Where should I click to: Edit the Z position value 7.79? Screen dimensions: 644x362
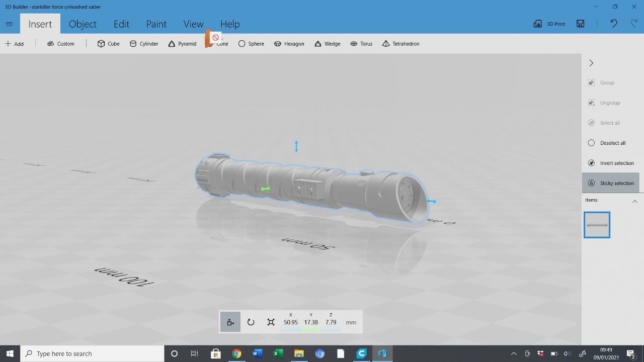331,322
